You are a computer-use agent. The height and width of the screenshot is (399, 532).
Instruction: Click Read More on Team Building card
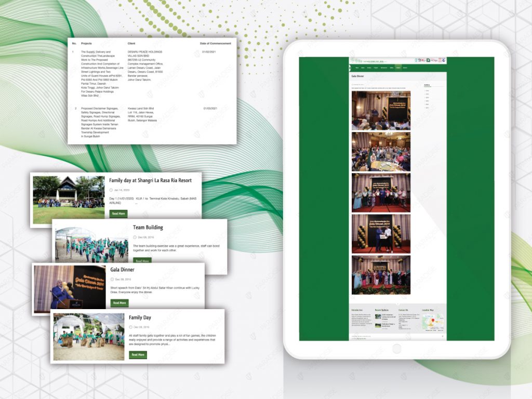142,261
